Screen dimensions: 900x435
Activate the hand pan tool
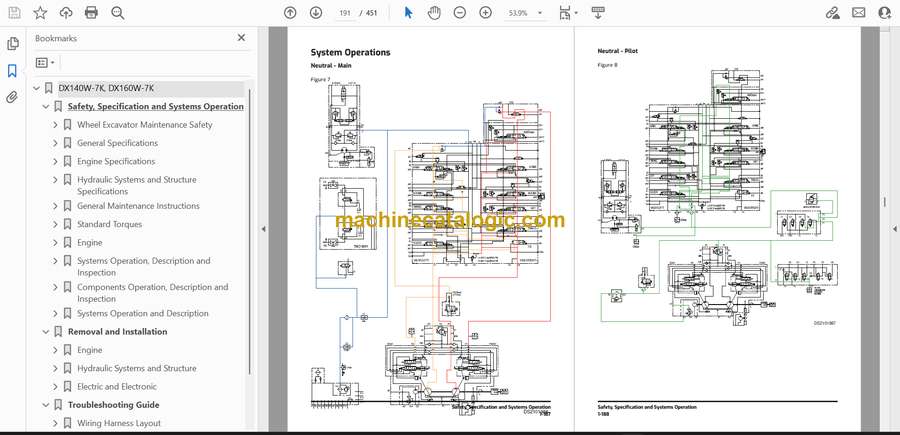point(435,13)
